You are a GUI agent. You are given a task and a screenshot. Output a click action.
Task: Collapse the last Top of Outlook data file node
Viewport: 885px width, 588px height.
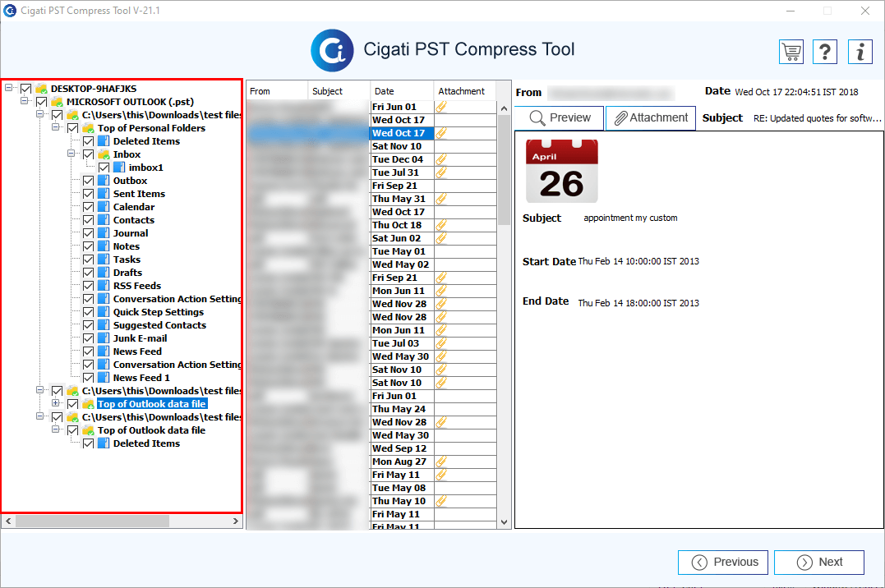[x=55, y=430]
